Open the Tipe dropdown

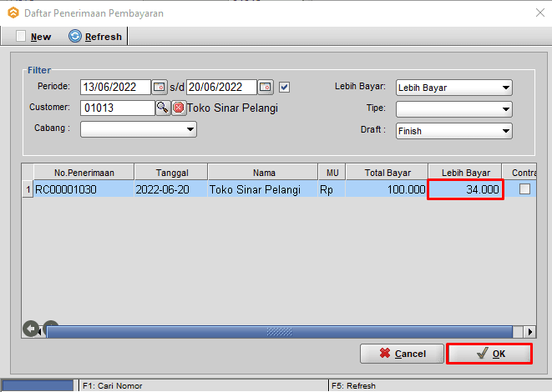click(x=453, y=109)
